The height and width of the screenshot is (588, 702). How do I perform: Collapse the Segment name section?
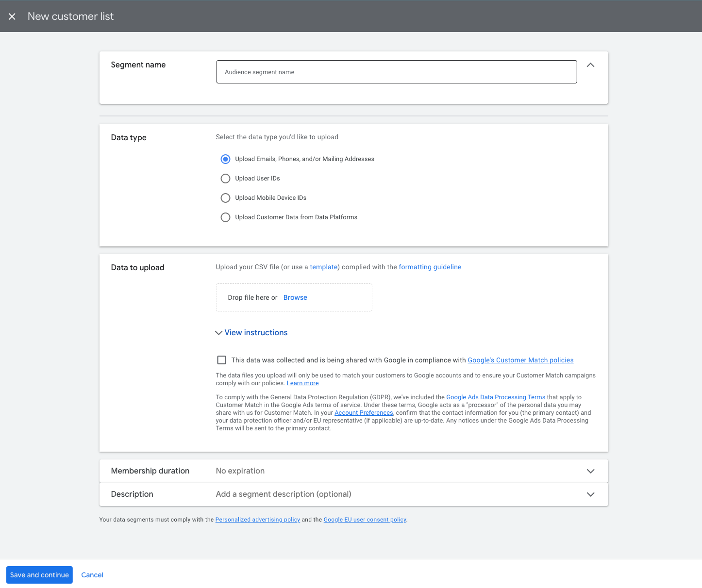point(590,65)
